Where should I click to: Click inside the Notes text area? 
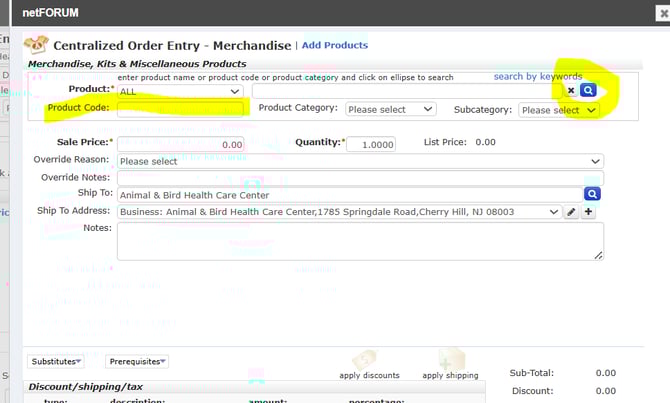pos(360,240)
